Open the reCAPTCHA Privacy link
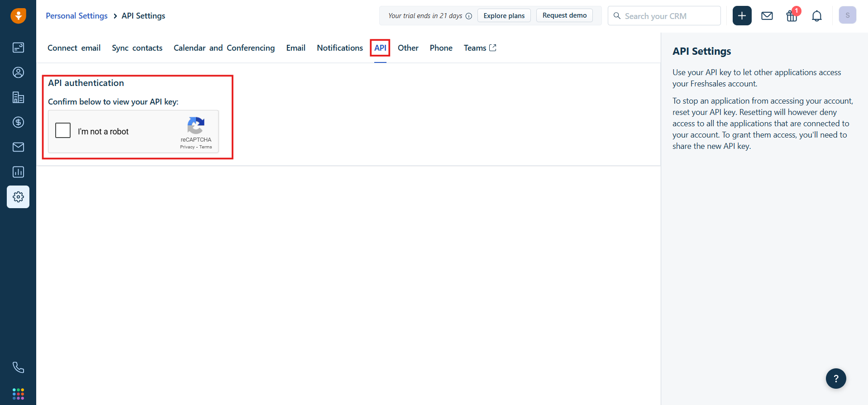 [x=187, y=147]
